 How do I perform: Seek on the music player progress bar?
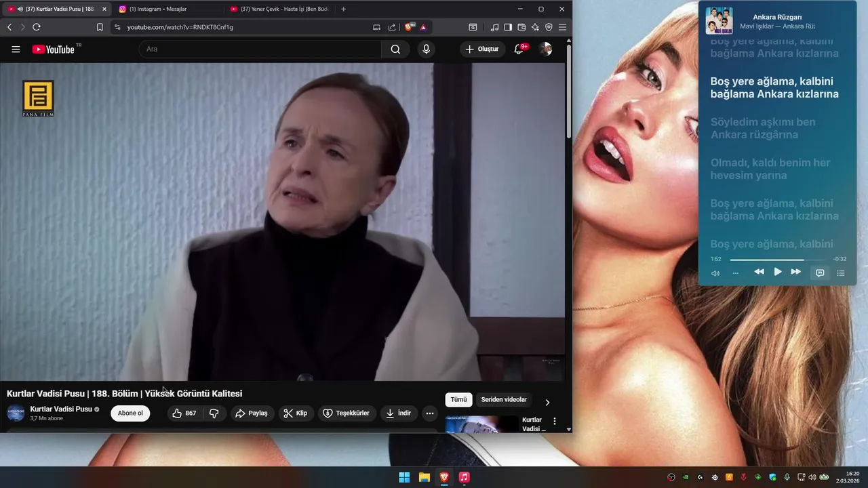[777, 260]
